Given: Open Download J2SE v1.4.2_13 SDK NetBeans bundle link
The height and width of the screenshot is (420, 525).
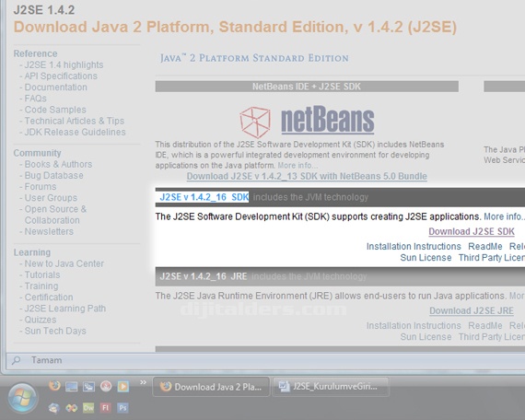Looking at the screenshot, I should coord(307,176).
